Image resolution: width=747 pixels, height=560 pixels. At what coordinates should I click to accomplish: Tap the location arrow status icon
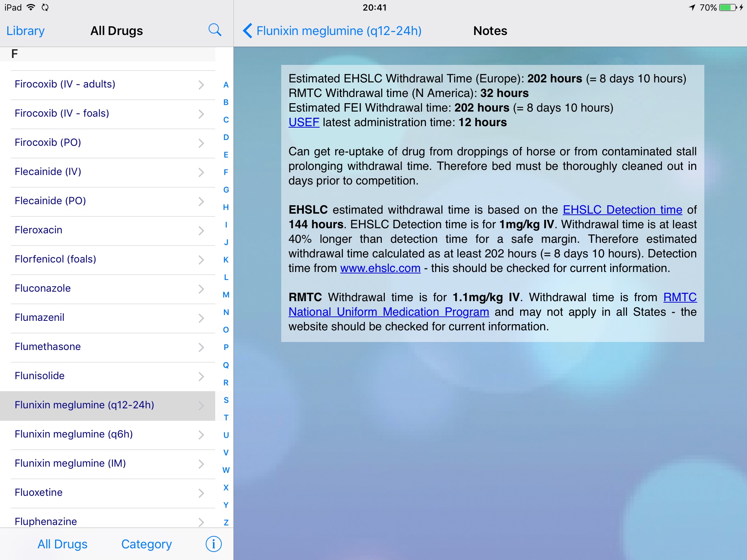[x=692, y=7]
